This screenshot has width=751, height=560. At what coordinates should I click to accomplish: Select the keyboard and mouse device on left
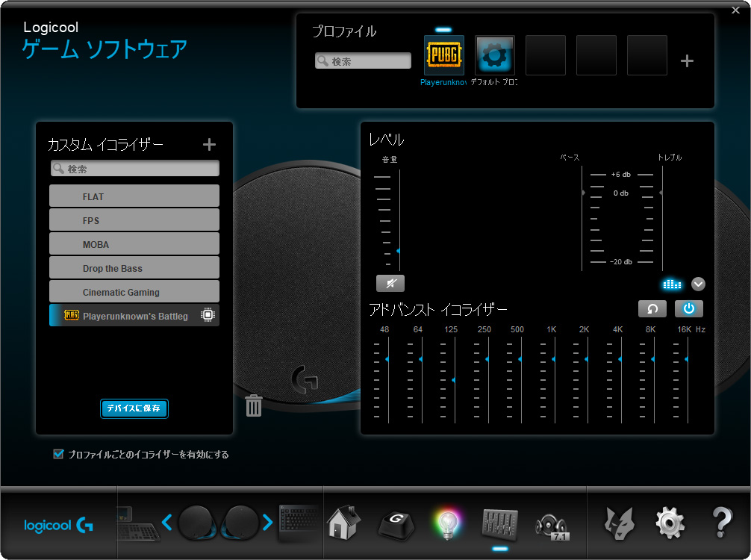[x=137, y=524]
